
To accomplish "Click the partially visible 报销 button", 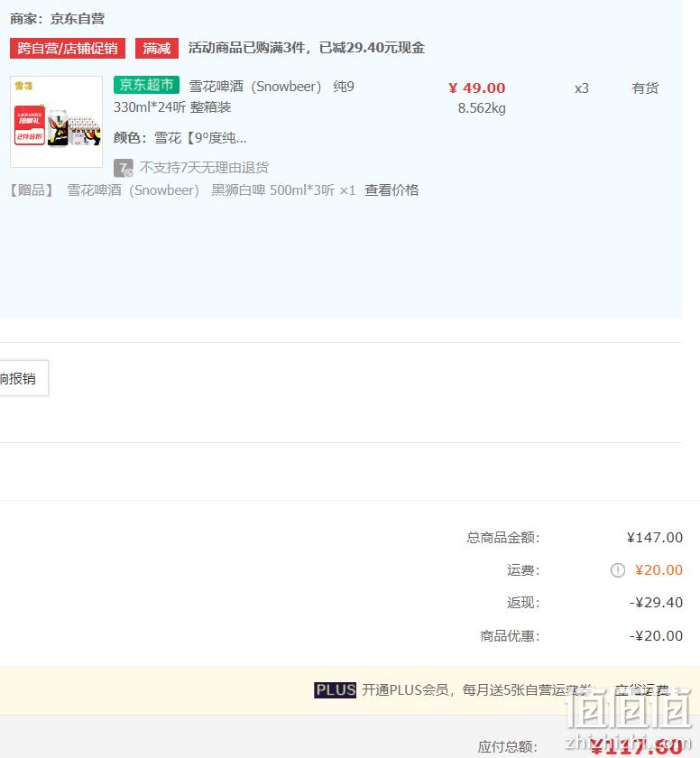I will 23,378.
